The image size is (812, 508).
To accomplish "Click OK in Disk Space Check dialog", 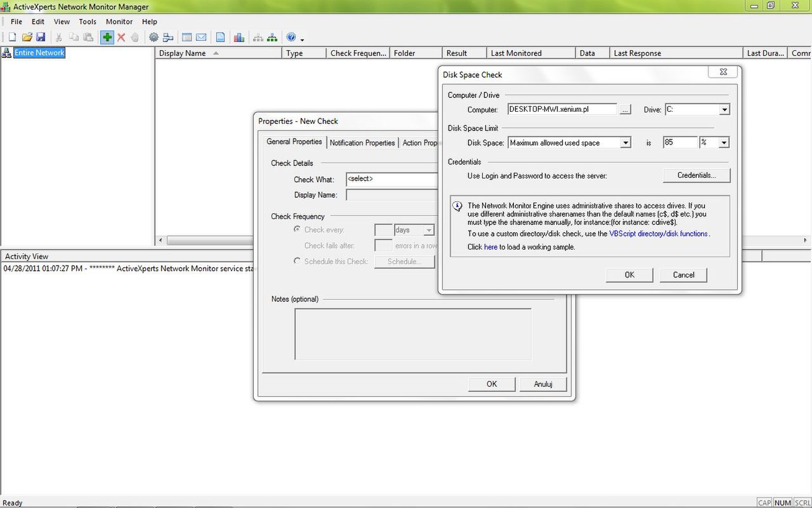I will 629,275.
